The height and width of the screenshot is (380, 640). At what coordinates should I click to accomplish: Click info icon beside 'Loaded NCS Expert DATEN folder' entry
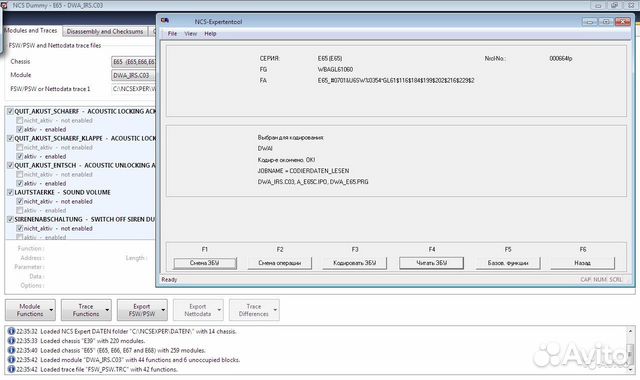coord(11,331)
